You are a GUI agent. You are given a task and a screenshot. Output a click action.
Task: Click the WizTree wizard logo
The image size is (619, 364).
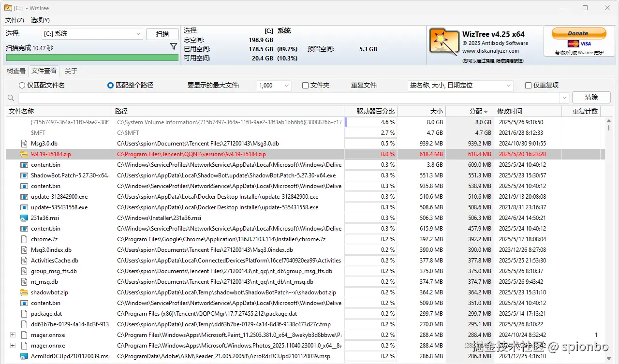coord(443,43)
